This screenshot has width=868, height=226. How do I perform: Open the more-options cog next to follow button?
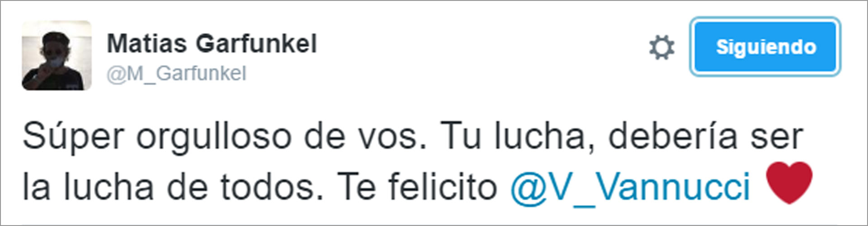click(x=661, y=47)
